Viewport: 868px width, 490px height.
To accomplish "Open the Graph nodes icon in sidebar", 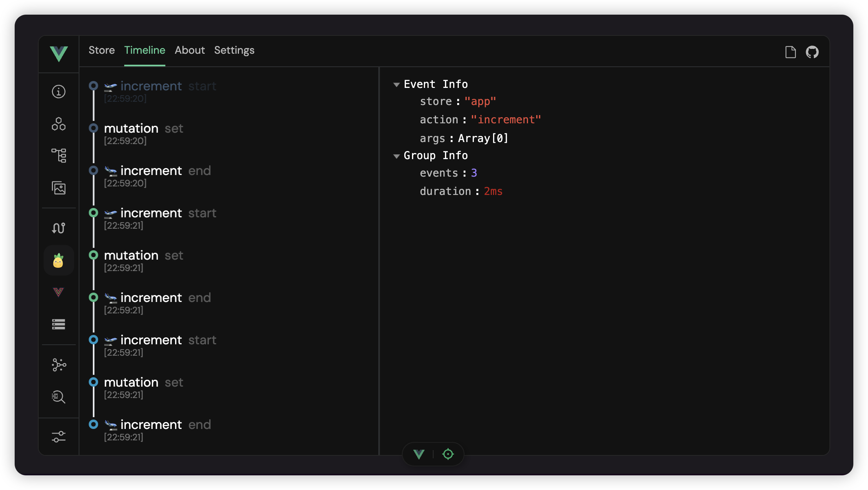I will (59, 365).
